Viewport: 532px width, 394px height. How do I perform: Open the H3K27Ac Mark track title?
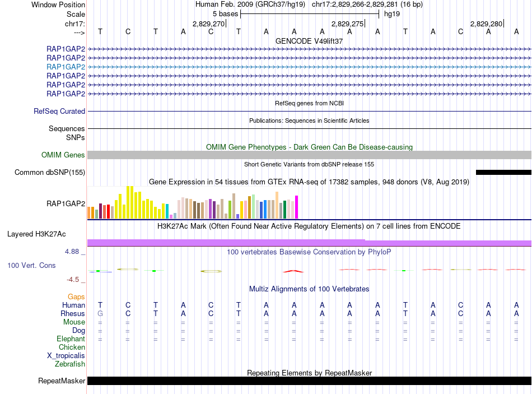(309, 226)
